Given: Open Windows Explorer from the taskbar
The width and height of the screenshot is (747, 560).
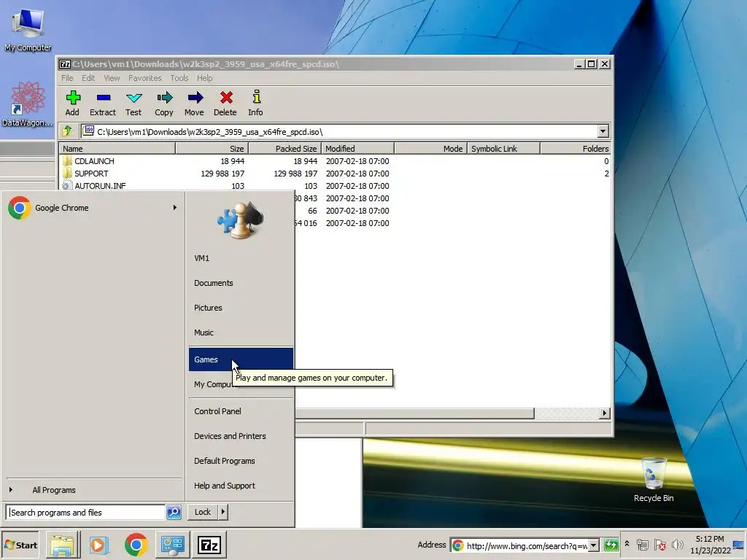Looking at the screenshot, I should point(63,545).
